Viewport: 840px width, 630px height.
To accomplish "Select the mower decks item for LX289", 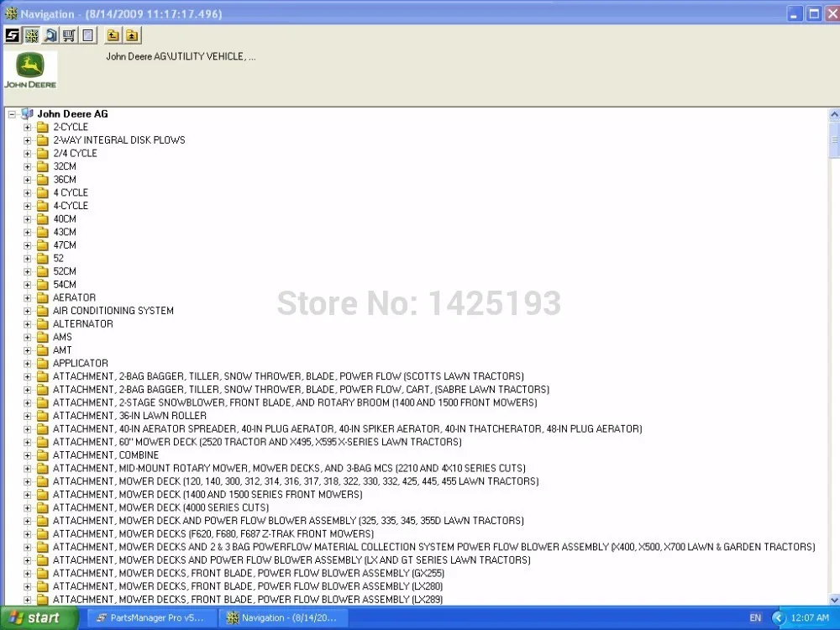I will (x=248, y=600).
